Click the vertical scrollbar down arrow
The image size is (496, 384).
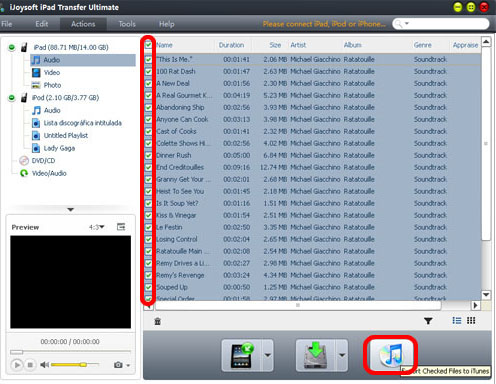(486, 295)
